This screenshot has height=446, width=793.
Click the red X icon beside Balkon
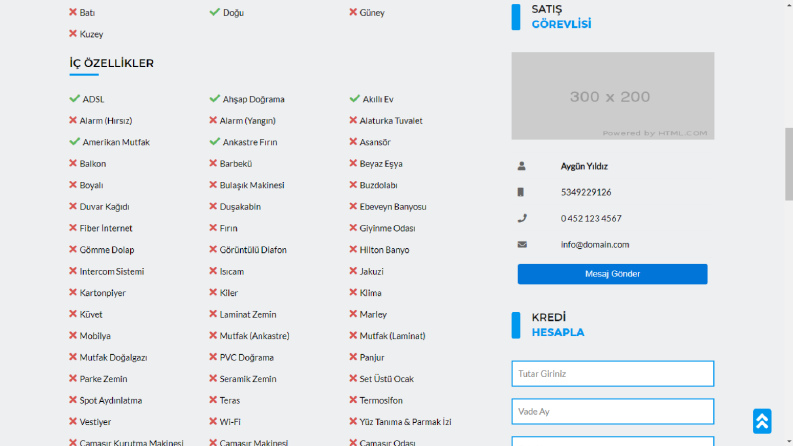coord(73,163)
